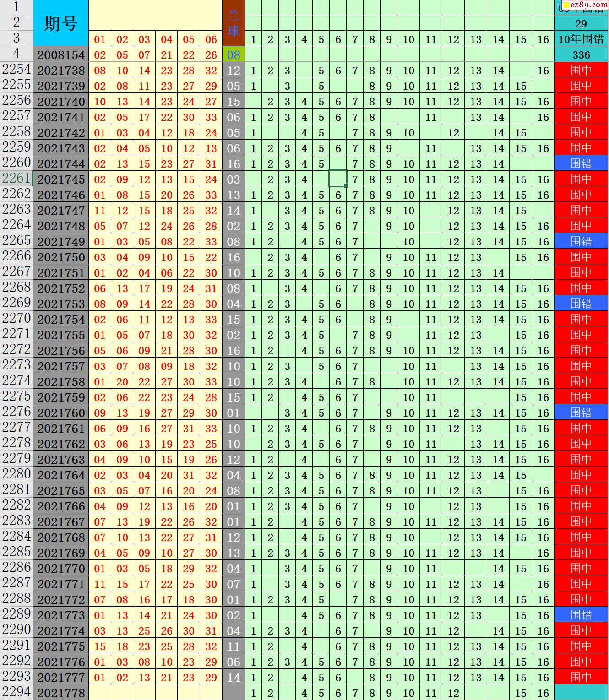Select the 期号 header cell
The width and height of the screenshot is (609, 700).
[x=60, y=23]
